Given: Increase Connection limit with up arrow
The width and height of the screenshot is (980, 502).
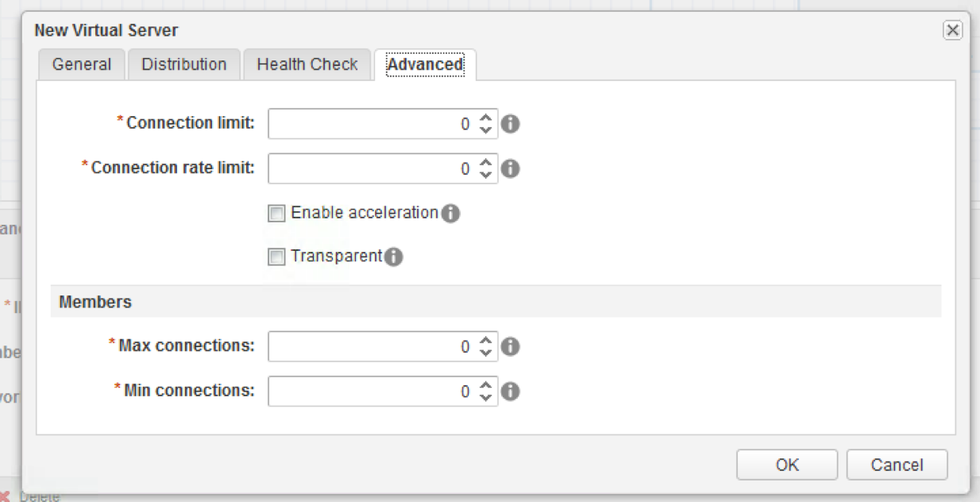Looking at the screenshot, I should 486,118.
